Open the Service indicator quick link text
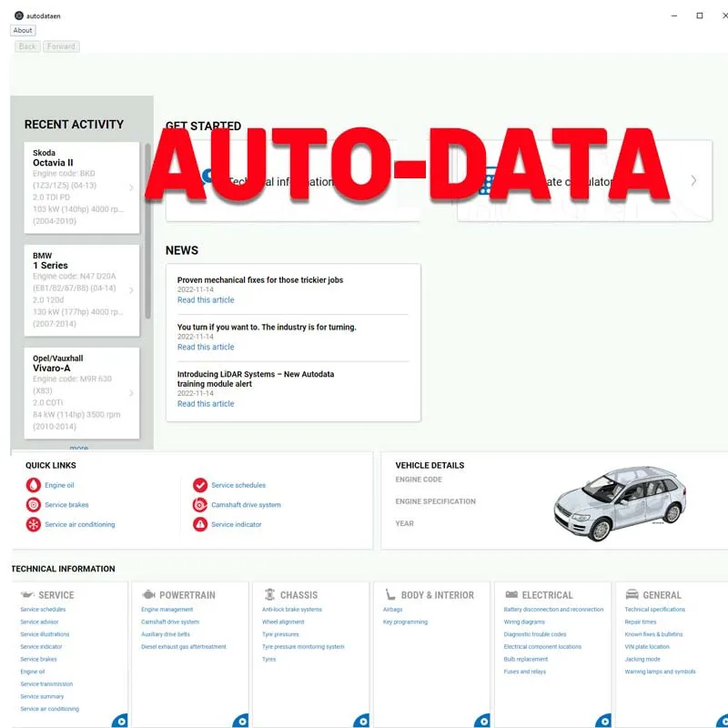 (237, 525)
